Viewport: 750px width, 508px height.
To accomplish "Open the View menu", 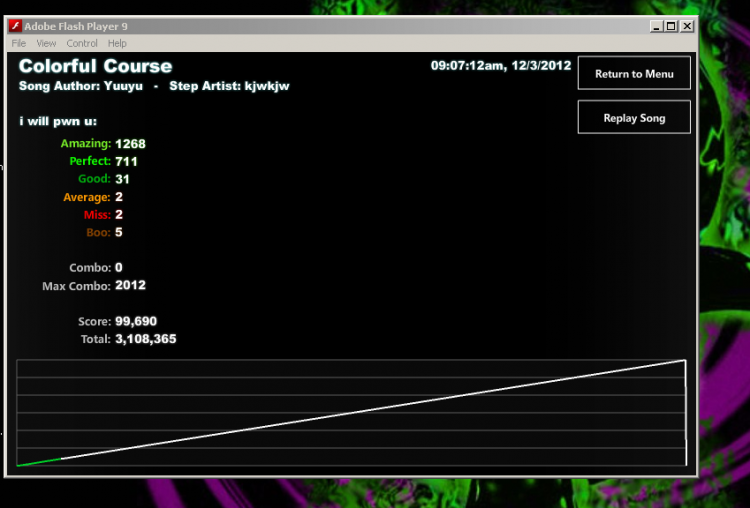I will pos(46,44).
